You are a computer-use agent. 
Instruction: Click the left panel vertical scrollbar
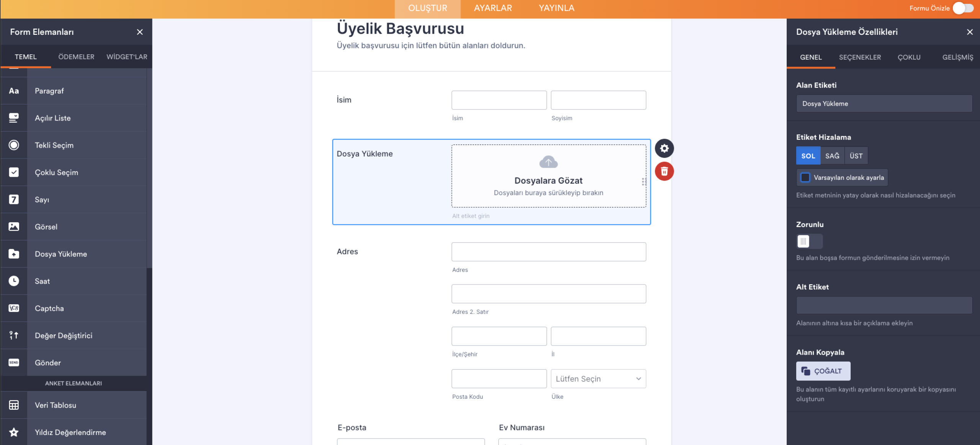click(x=149, y=168)
